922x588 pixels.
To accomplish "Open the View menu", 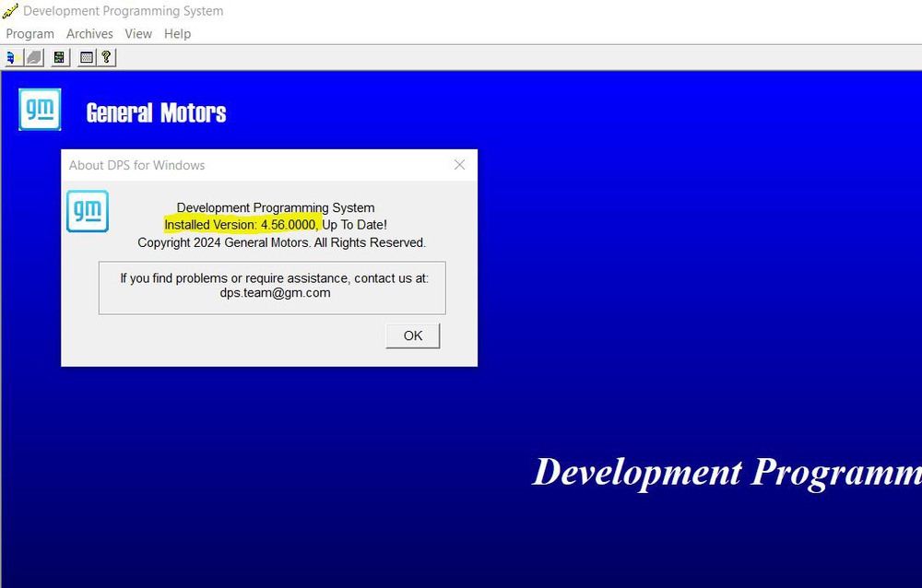I will 138,34.
